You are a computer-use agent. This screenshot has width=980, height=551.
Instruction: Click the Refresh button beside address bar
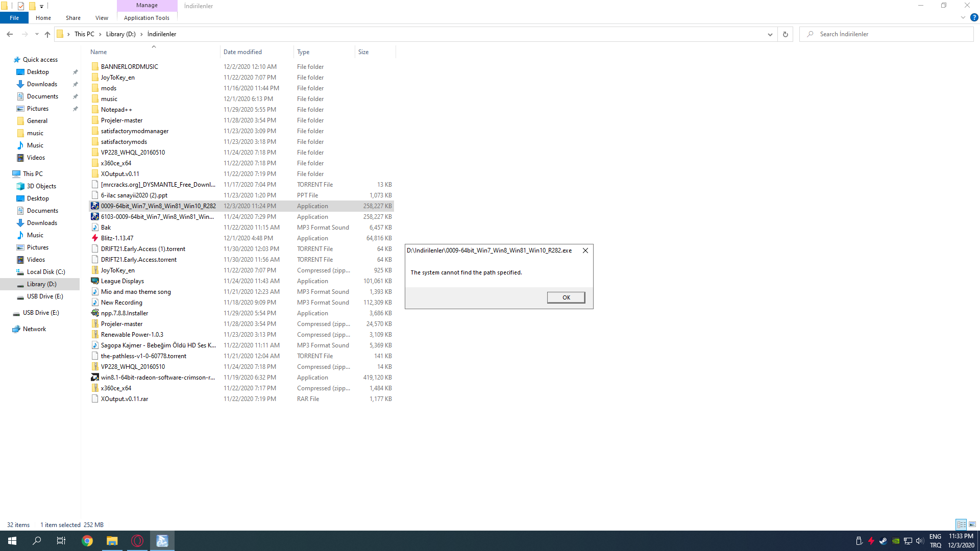785,34
